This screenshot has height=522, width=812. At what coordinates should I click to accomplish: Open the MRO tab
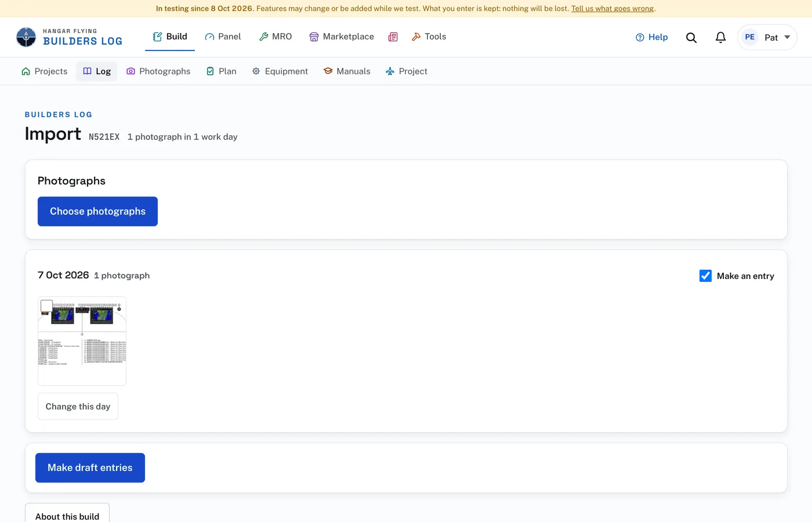coord(275,37)
